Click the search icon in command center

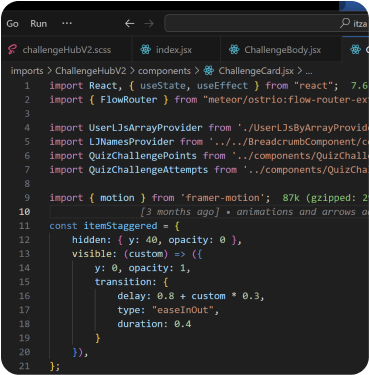(x=345, y=23)
